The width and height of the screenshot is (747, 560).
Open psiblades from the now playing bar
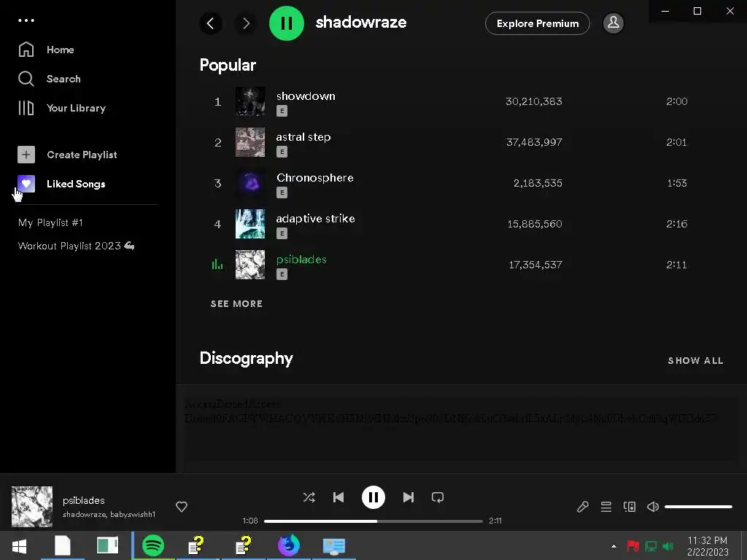(x=83, y=500)
